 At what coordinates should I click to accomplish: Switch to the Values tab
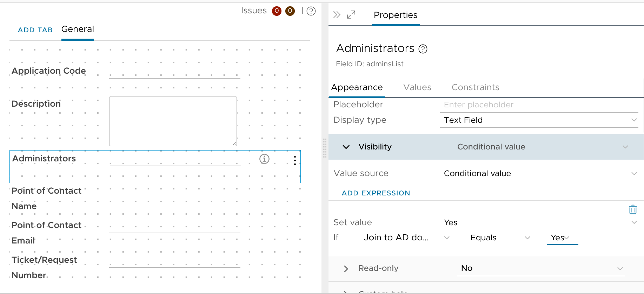coord(417,87)
